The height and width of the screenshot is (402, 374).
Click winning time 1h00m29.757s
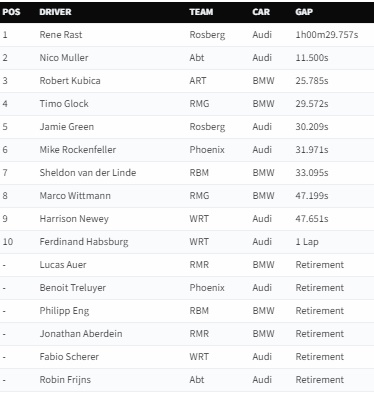(327, 35)
